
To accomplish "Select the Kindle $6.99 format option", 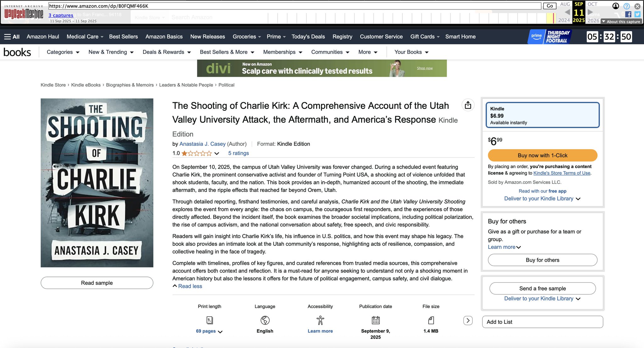I will pos(542,115).
